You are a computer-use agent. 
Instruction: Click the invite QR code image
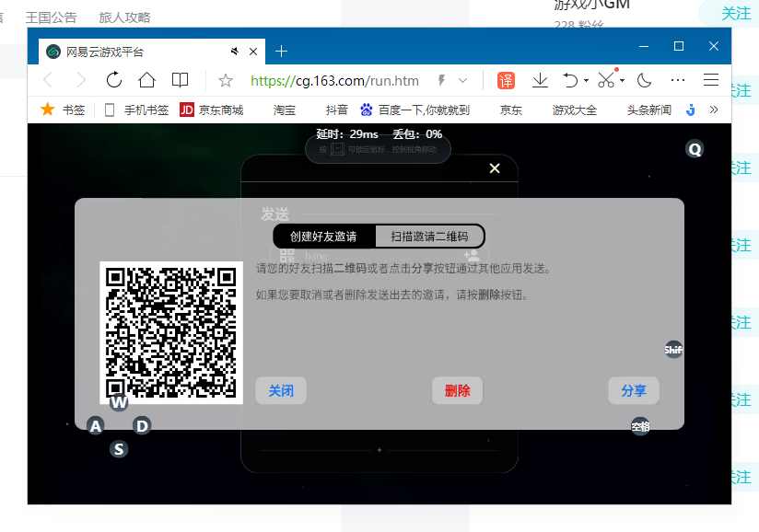click(x=171, y=332)
